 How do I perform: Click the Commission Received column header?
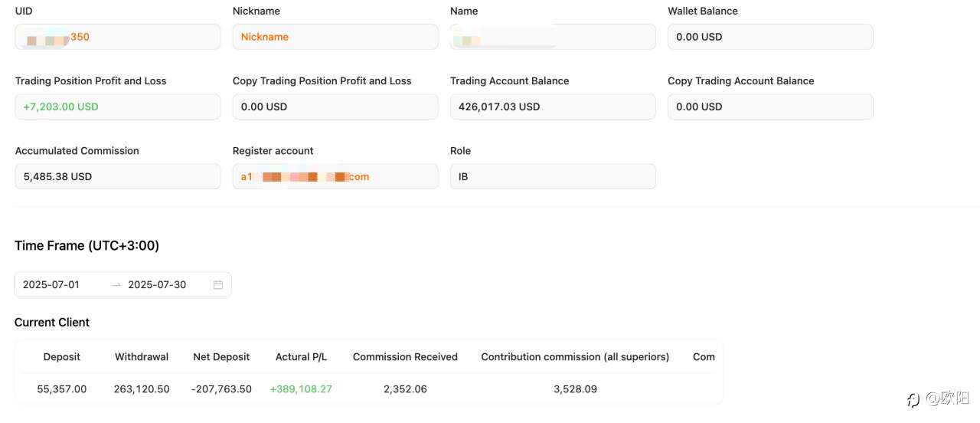405,357
